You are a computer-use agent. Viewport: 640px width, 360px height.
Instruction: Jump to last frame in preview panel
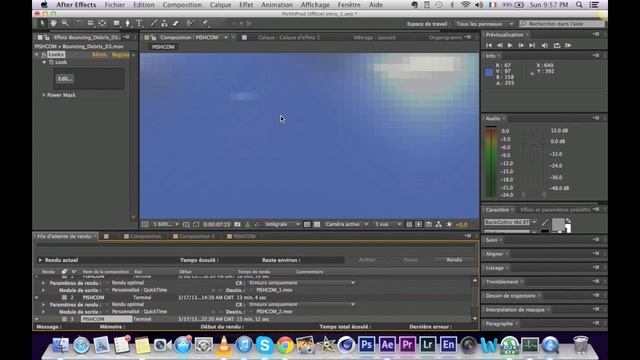(x=532, y=45)
